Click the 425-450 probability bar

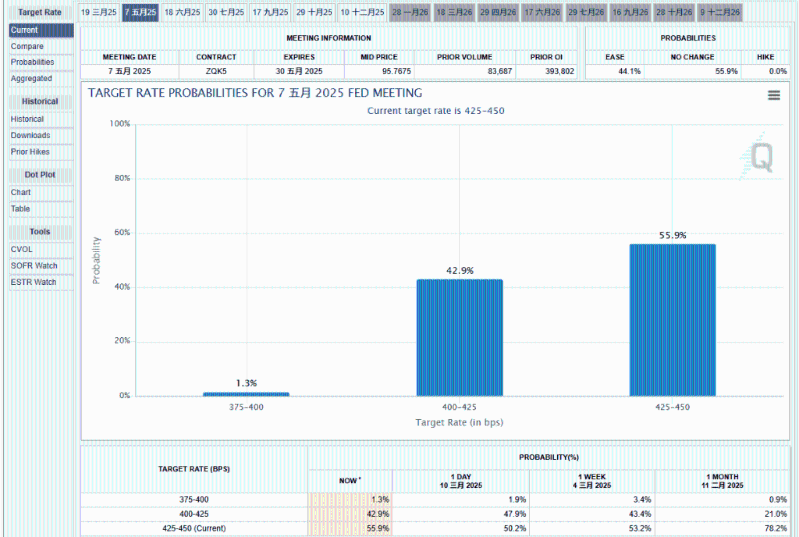point(672,320)
